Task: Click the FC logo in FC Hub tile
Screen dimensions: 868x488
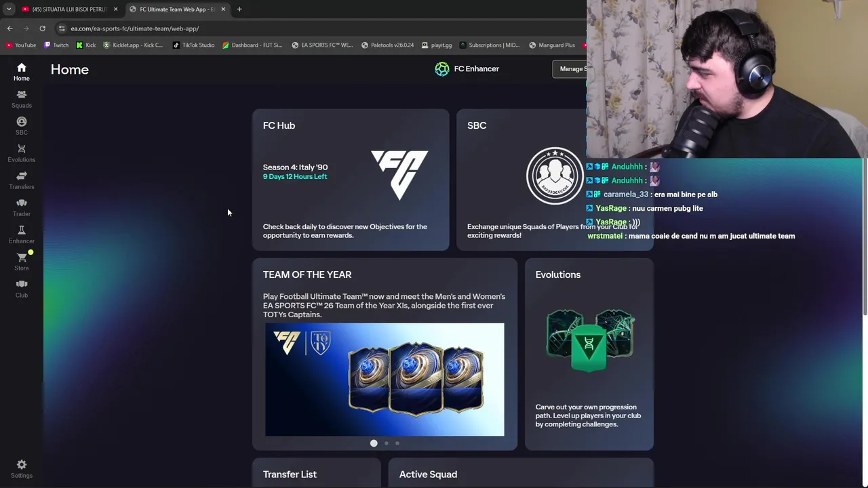Action: point(399,175)
